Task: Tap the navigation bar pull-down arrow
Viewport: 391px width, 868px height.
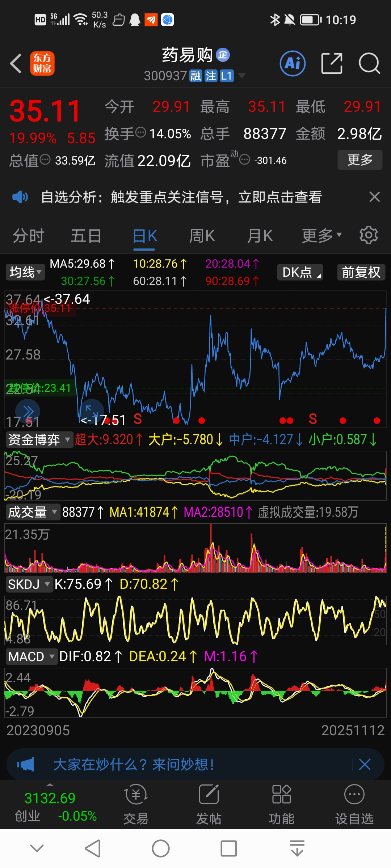Action: [x=297, y=848]
